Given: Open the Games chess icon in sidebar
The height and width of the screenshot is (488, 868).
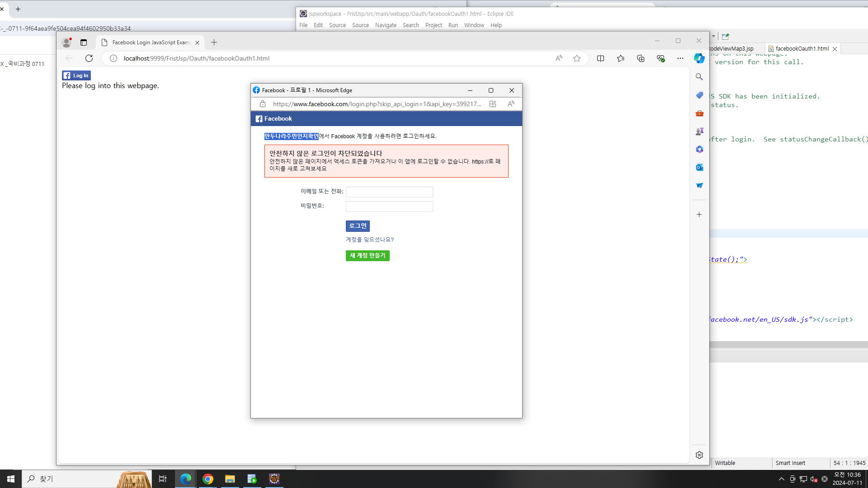Looking at the screenshot, I should click(699, 131).
